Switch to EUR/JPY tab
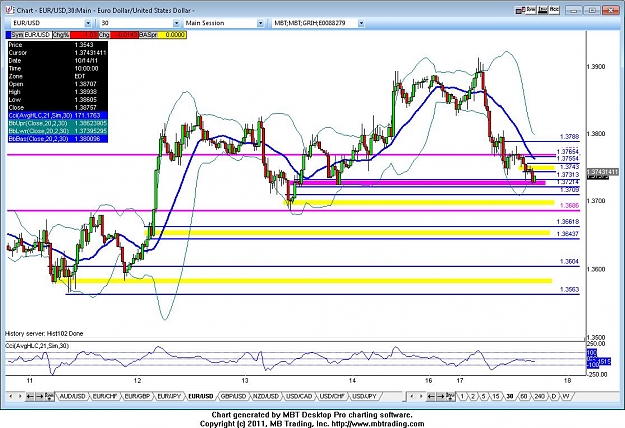The image size is (625, 428). (169, 397)
